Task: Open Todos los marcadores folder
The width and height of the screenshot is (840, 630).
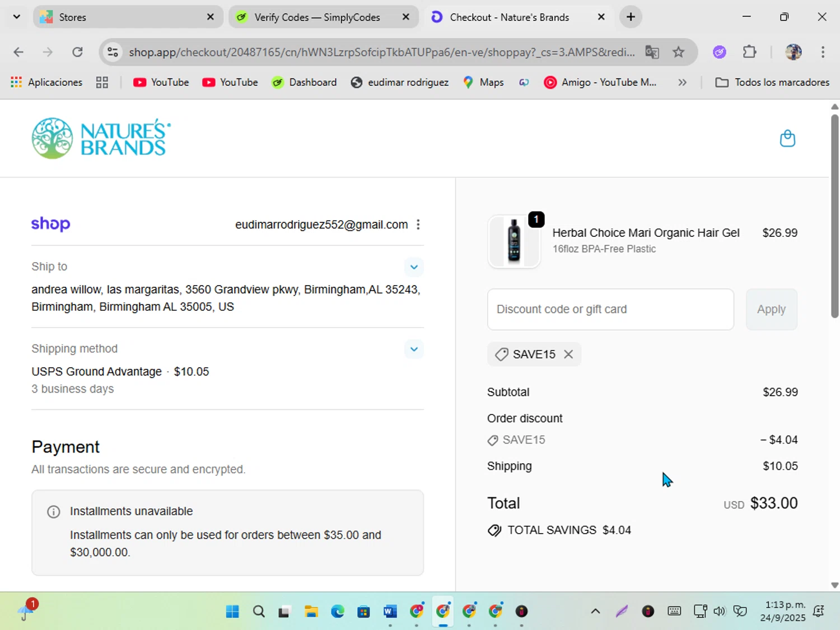Action: point(772,82)
